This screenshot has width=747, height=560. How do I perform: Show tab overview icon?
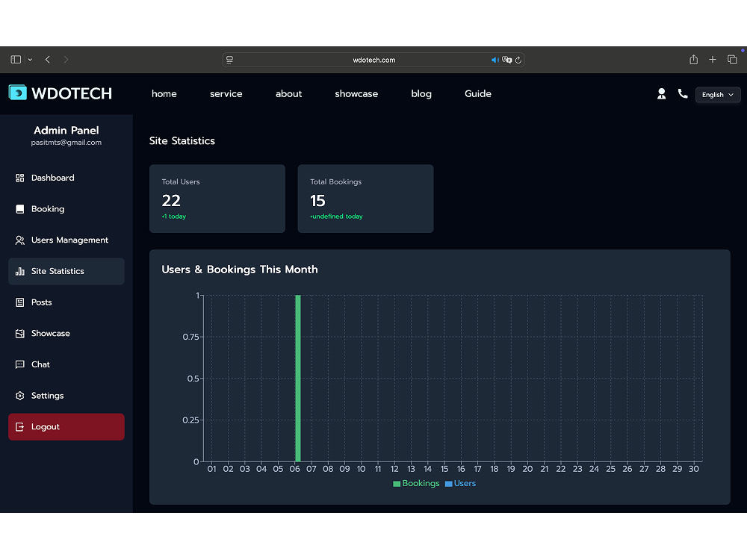(x=732, y=60)
